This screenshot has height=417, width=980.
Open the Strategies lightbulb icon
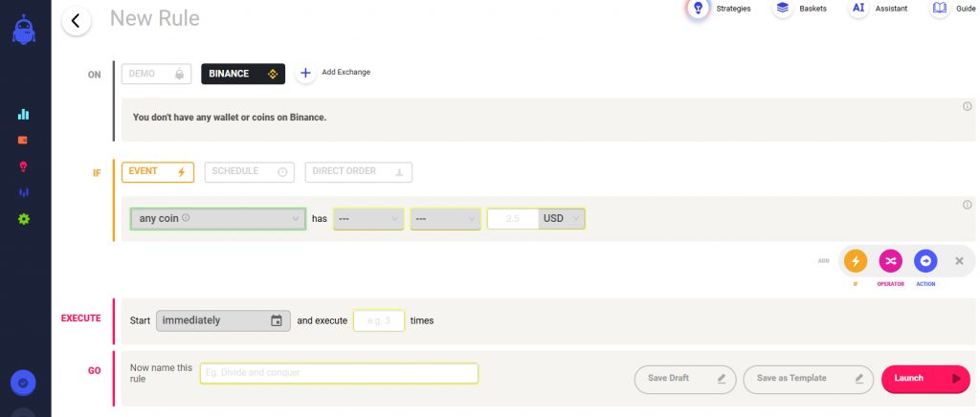click(699, 9)
